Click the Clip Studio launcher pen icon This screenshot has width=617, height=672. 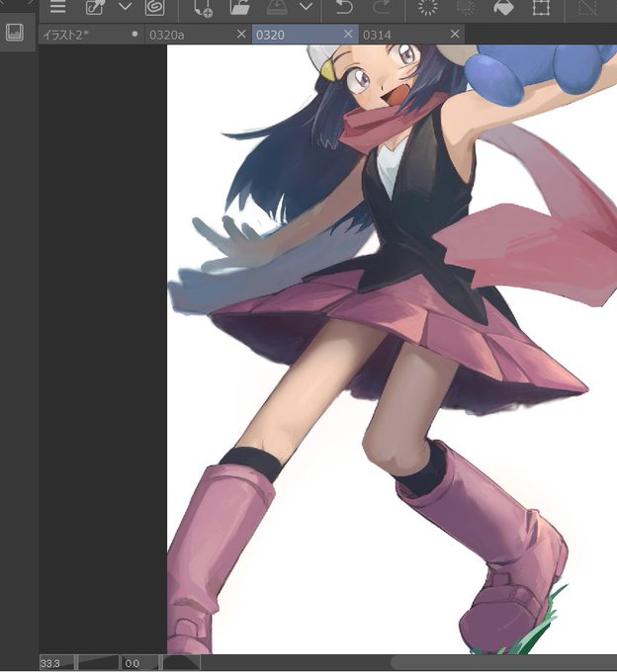94,7
